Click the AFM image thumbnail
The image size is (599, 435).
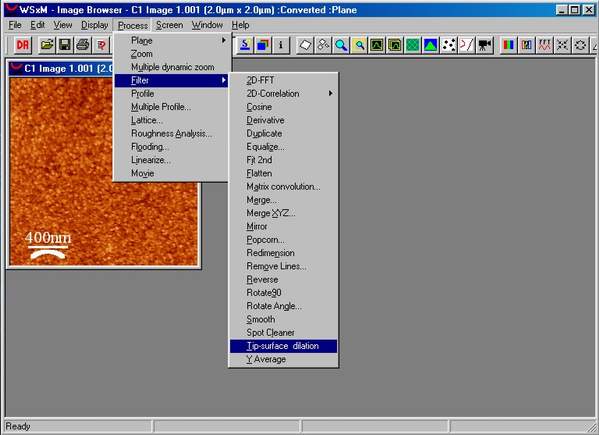104,171
